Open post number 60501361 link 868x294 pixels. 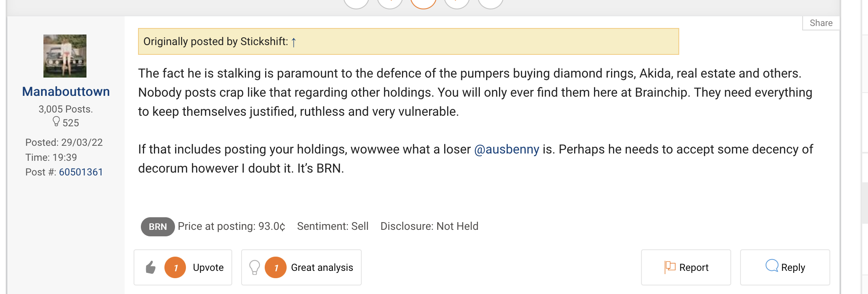coord(81,172)
